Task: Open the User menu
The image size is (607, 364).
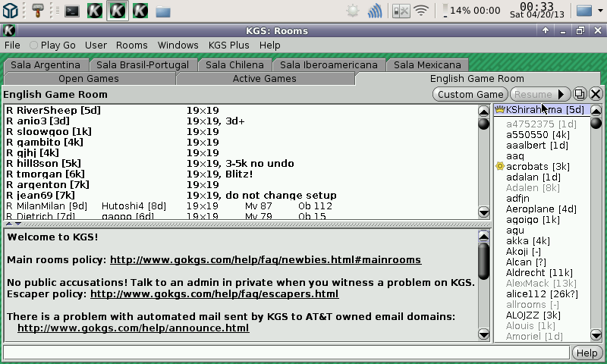Action: click(x=96, y=45)
